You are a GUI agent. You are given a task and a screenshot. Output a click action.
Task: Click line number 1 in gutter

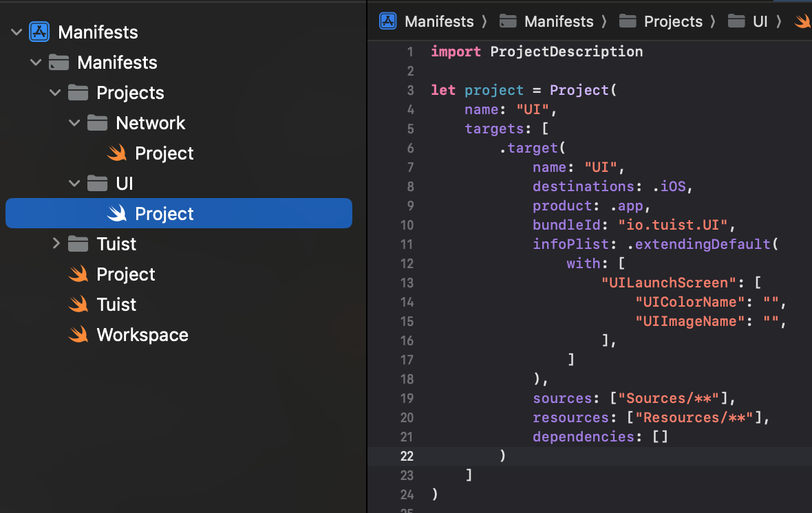coord(410,52)
